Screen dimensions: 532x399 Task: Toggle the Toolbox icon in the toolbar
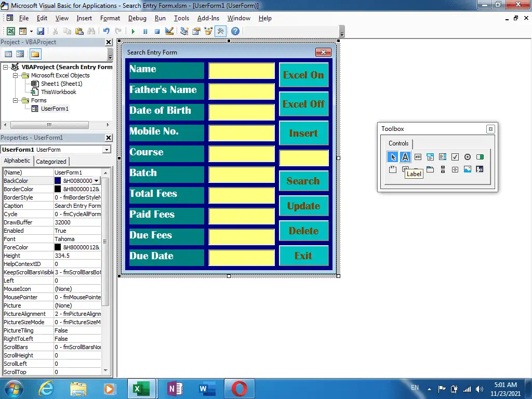(220, 31)
